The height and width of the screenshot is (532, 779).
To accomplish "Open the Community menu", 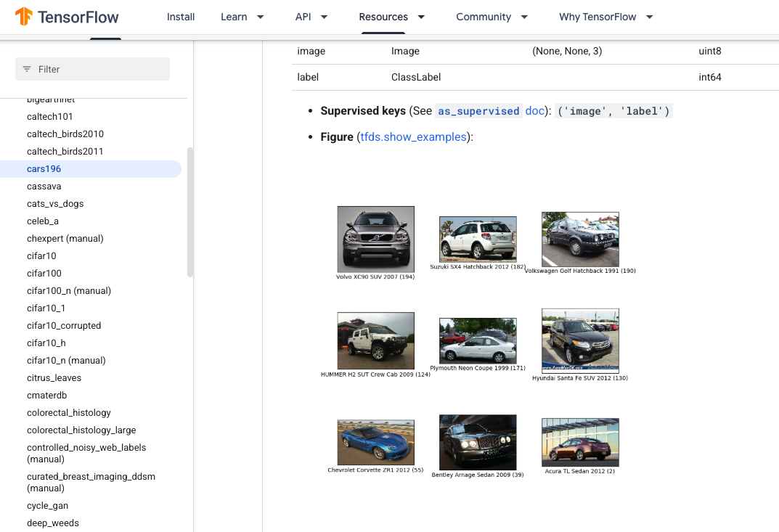I will click(484, 17).
